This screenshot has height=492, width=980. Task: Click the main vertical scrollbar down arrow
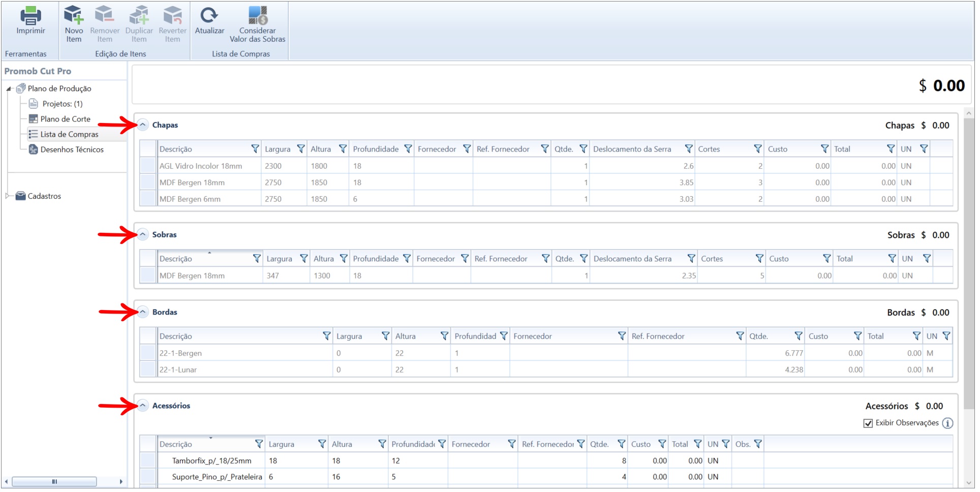(x=969, y=482)
